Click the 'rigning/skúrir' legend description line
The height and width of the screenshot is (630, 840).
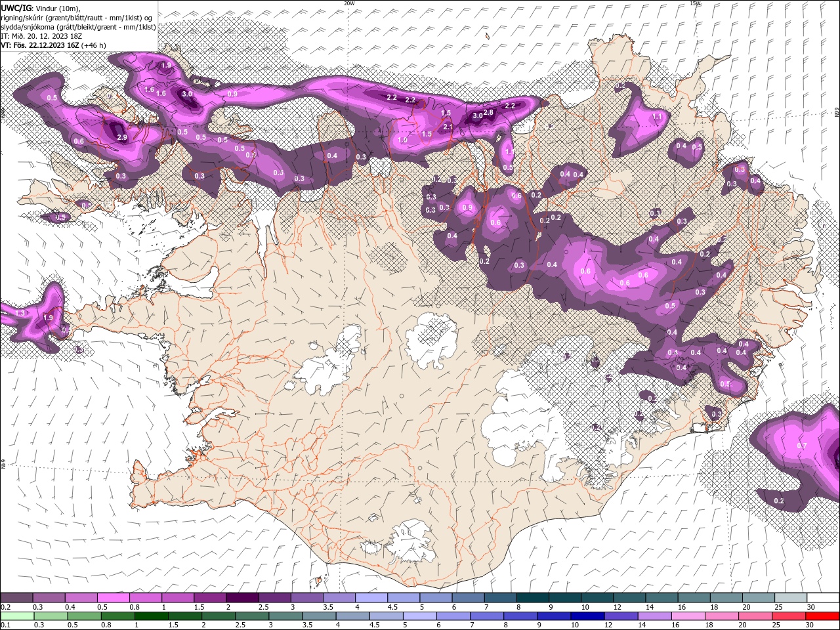pyautogui.click(x=76, y=18)
